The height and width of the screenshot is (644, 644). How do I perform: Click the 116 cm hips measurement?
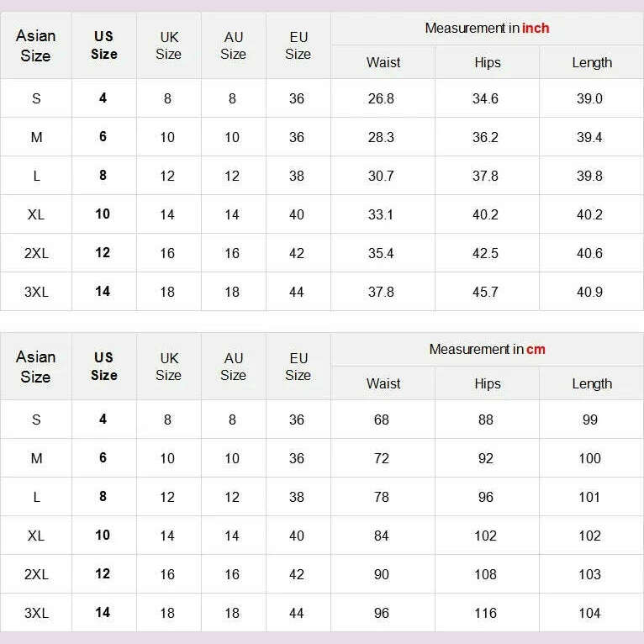486,613
